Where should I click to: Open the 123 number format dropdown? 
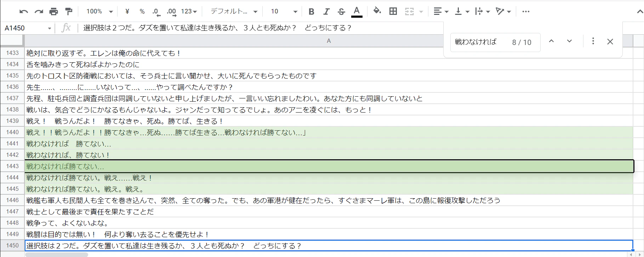click(189, 12)
